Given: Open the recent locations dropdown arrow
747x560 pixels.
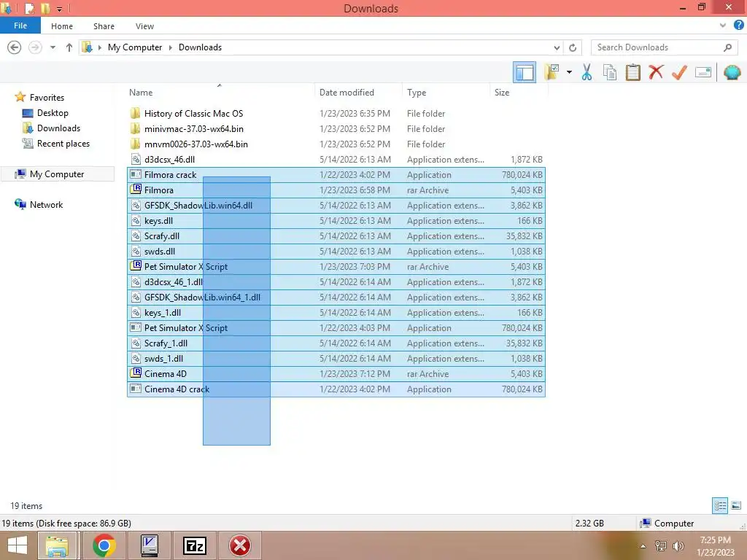Looking at the screenshot, I should point(53,47).
